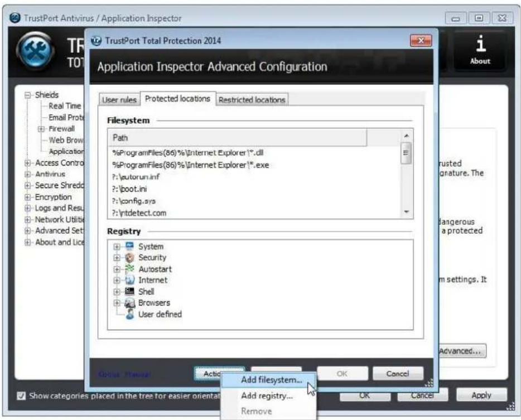Expand the Autostart registry node
Screen dimensions: 521x420
[x=117, y=269]
